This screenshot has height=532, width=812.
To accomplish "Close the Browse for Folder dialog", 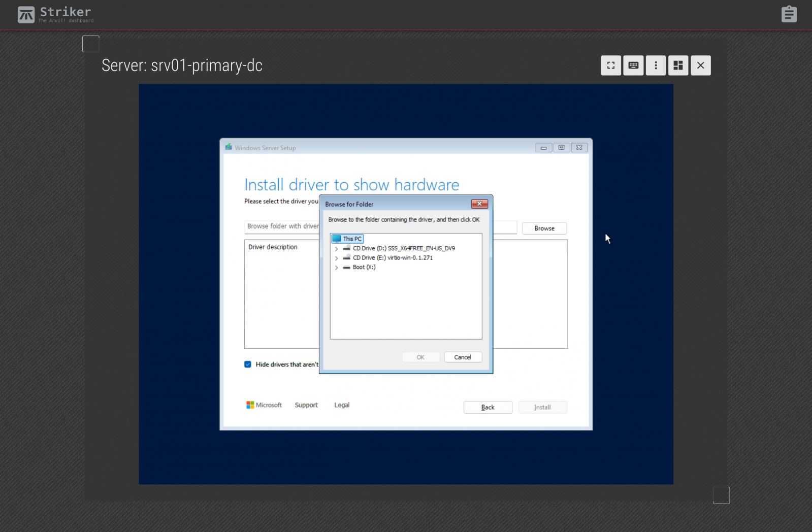I will click(479, 204).
